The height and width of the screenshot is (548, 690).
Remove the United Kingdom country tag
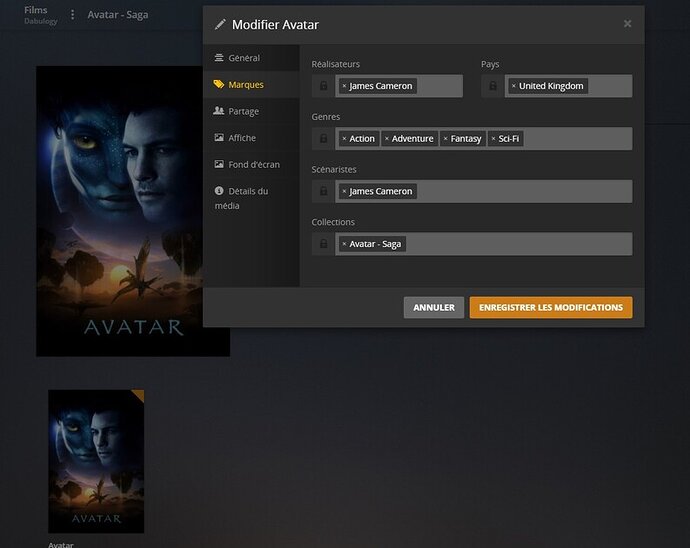514,86
